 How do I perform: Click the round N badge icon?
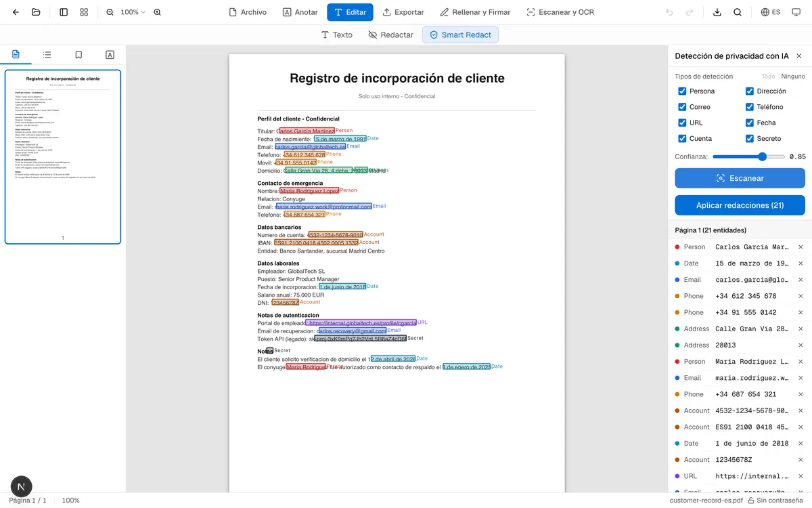(x=21, y=486)
